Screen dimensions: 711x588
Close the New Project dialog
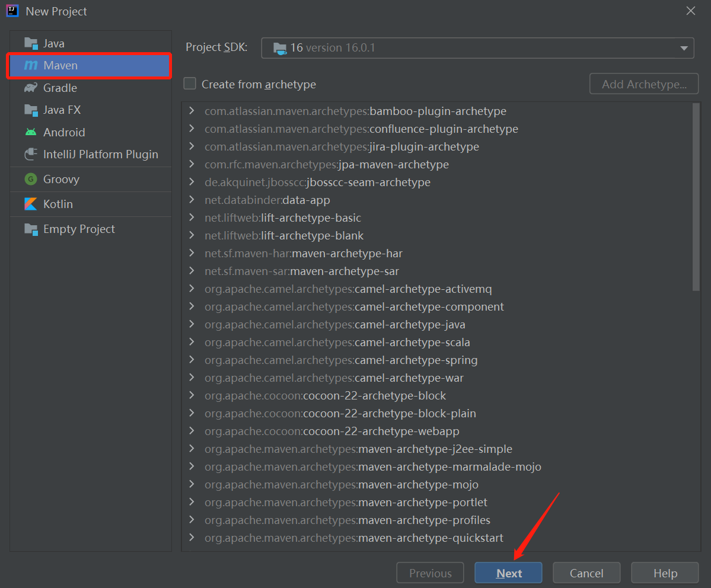[x=691, y=11]
